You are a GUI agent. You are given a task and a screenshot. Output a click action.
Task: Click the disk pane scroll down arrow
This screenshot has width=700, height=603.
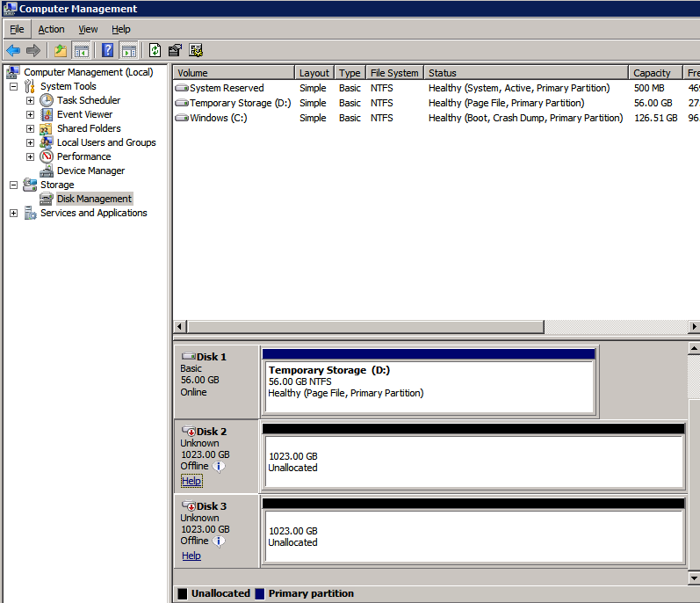coord(694,578)
